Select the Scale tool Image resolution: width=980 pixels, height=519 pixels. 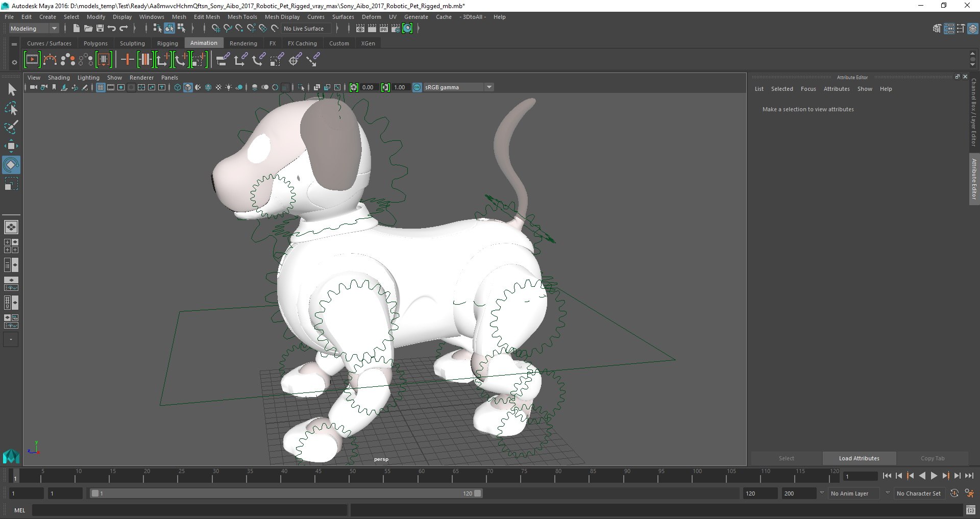(11, 184)
